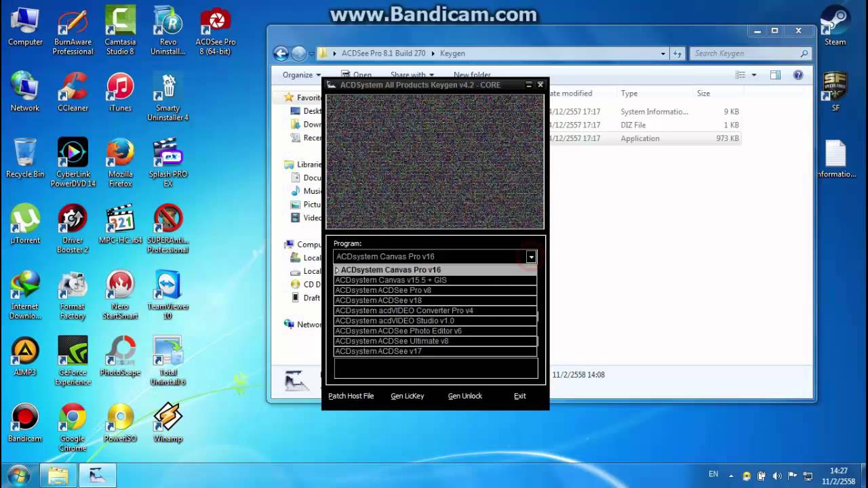Image resolution: width=868 pixels, height=488 pixels.
Task: Launch Format Factory shortcut
Action: click(73, 296)
